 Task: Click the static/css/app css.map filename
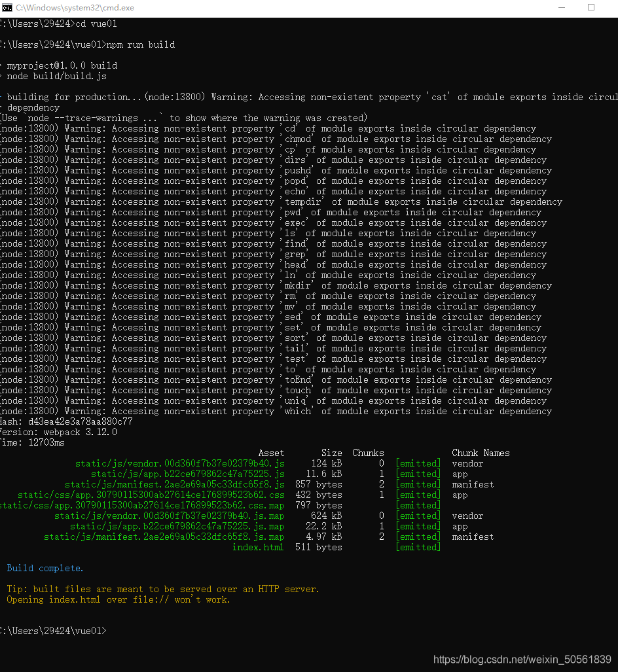[x=142, y=505]
